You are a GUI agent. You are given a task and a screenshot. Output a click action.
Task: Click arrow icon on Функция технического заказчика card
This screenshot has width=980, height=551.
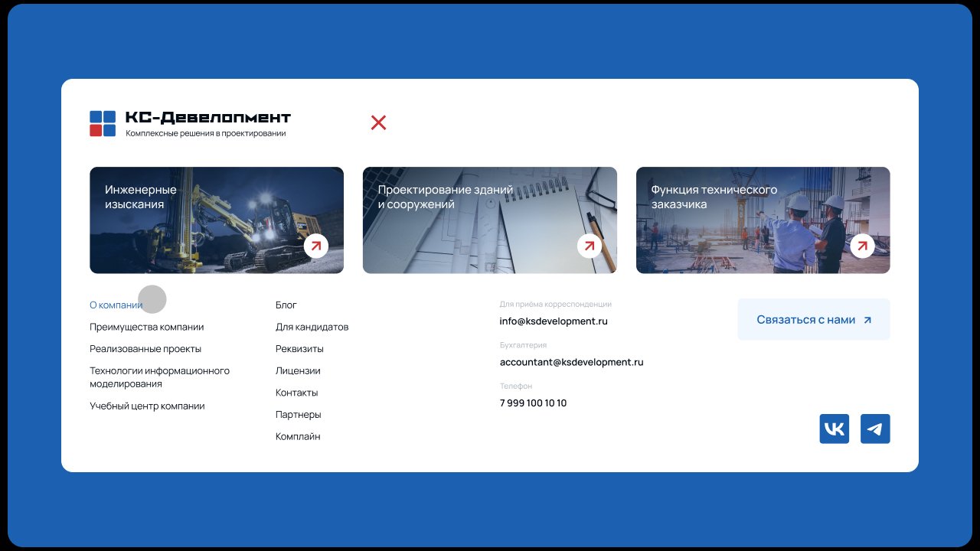click(863, 246)
